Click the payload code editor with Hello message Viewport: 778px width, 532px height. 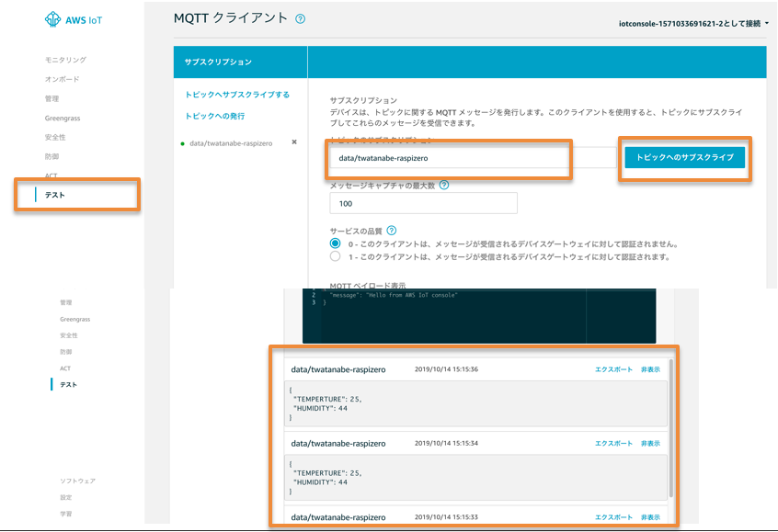[479, 316]
